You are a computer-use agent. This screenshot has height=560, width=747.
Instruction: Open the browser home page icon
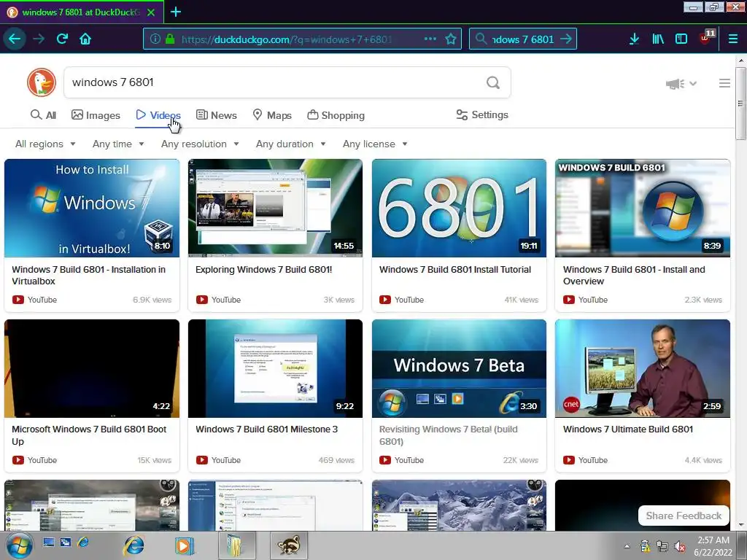click(x=85, y=39)
